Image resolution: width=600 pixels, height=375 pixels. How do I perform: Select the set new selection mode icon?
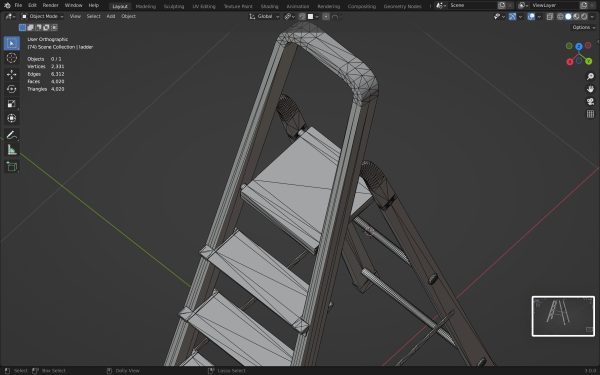coord(23,27)
